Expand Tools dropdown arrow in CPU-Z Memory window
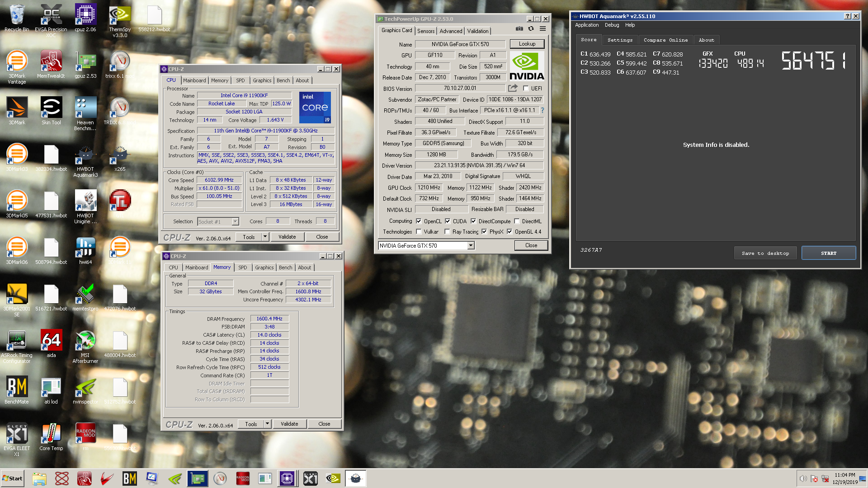 (268, 424)
